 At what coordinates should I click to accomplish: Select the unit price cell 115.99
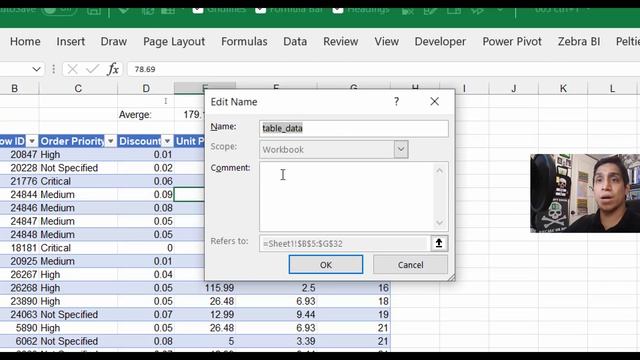point(205,288)
